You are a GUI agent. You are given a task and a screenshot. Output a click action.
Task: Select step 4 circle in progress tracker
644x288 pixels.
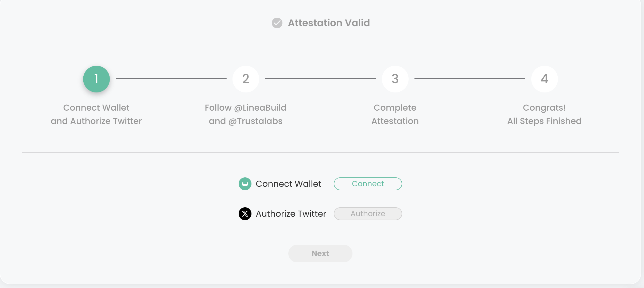tap(544, 79)
